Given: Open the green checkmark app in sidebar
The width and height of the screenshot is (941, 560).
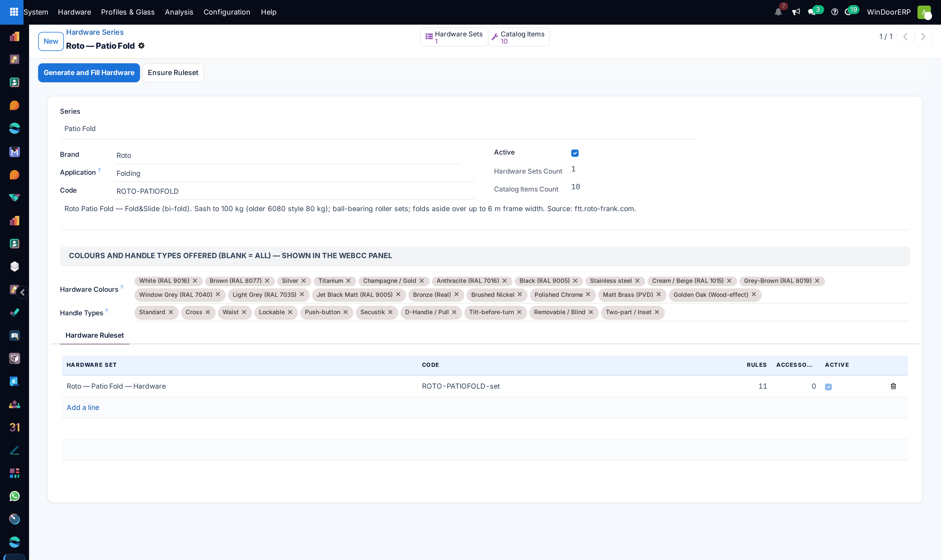Looking at the screenshot, I should point(14,312).
